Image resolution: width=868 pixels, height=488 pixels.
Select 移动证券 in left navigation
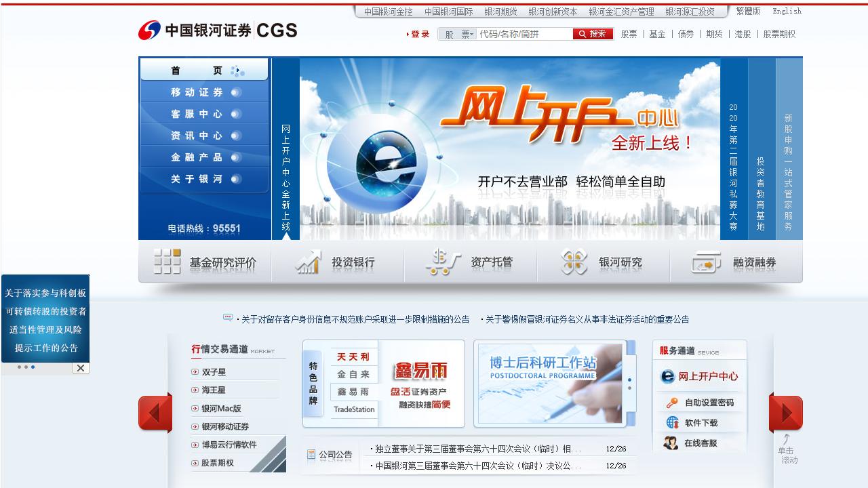pos(204,92)
